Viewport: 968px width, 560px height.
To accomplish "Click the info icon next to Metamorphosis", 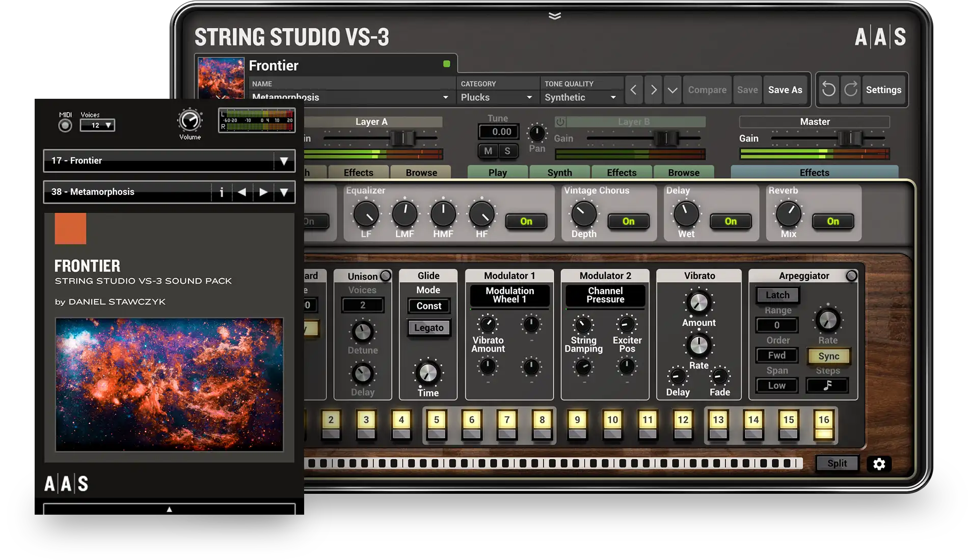I will click(x=222, y=192).
